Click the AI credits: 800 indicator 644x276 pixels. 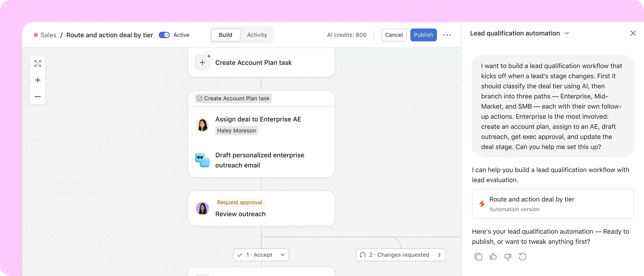347,35
